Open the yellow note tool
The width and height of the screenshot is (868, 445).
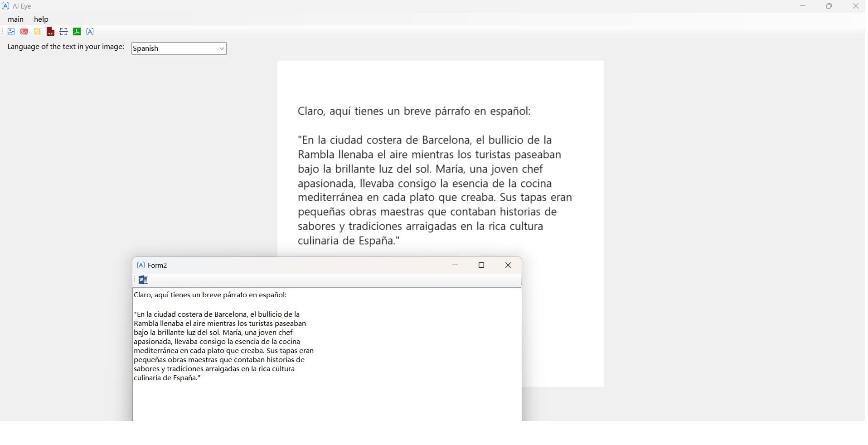(38, 32)
